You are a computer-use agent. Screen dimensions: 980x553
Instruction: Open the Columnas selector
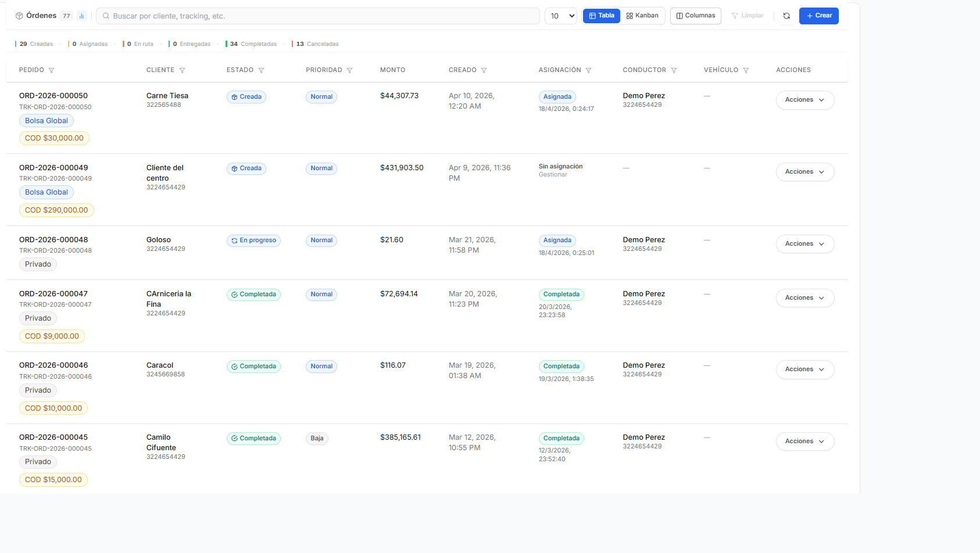point(696,16)
